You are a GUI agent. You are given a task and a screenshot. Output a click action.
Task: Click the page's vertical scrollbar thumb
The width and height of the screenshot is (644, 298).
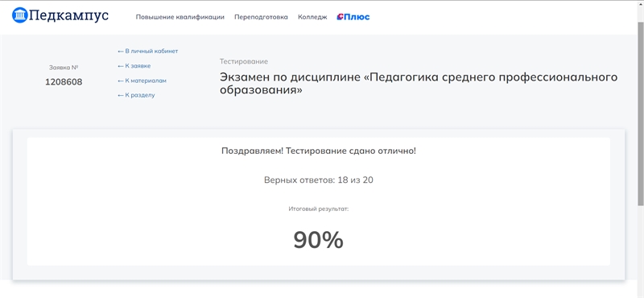point(641,113)
